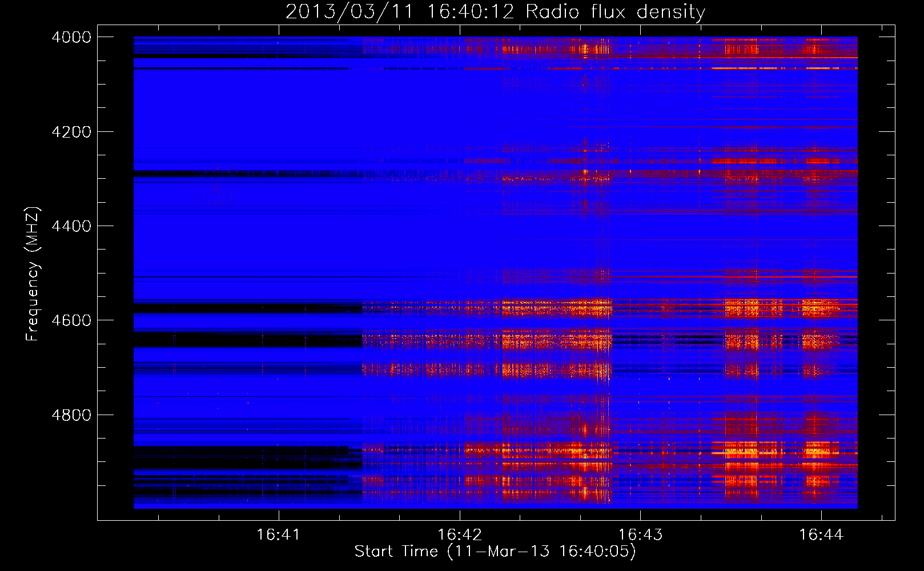The height and width of the screenshot is (571, 924).
Task: Select the 4600 frequency tick label
Action: coord(71,320)
